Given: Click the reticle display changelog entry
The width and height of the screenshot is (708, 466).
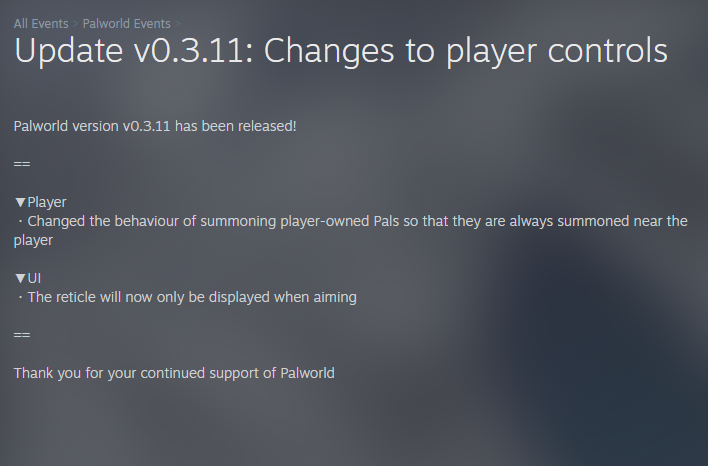Looking at the screenshot, I should pyautogui.click(x=191, y=297).
